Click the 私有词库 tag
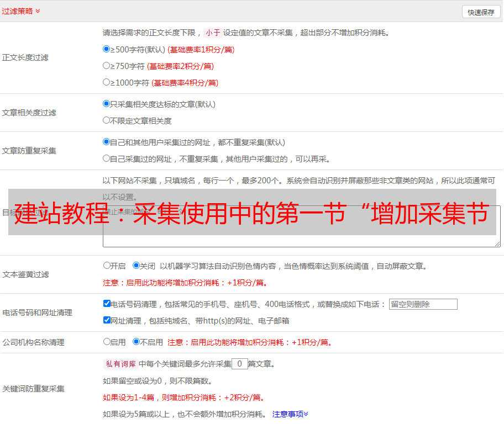Image resolution: width=504 pixels, height=424 pixels. tap(120, 364)
